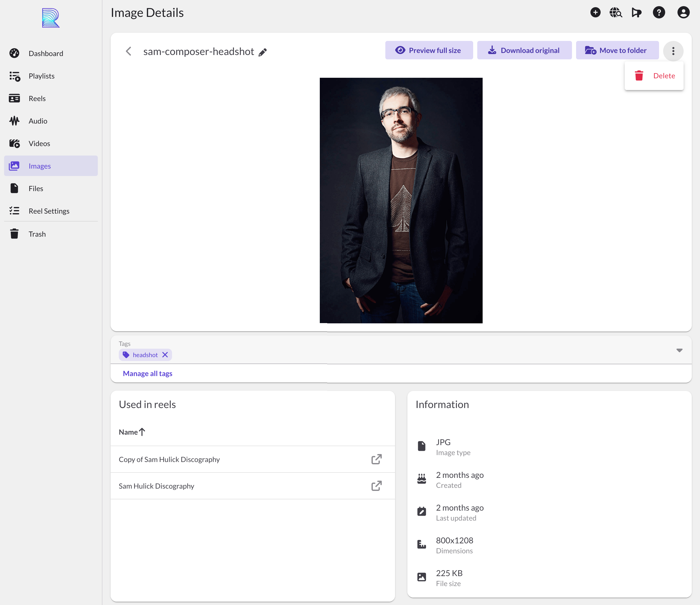The image size is (700, 605).
Task: Click the composer headshot image preview
Action: tap(401, 201)
